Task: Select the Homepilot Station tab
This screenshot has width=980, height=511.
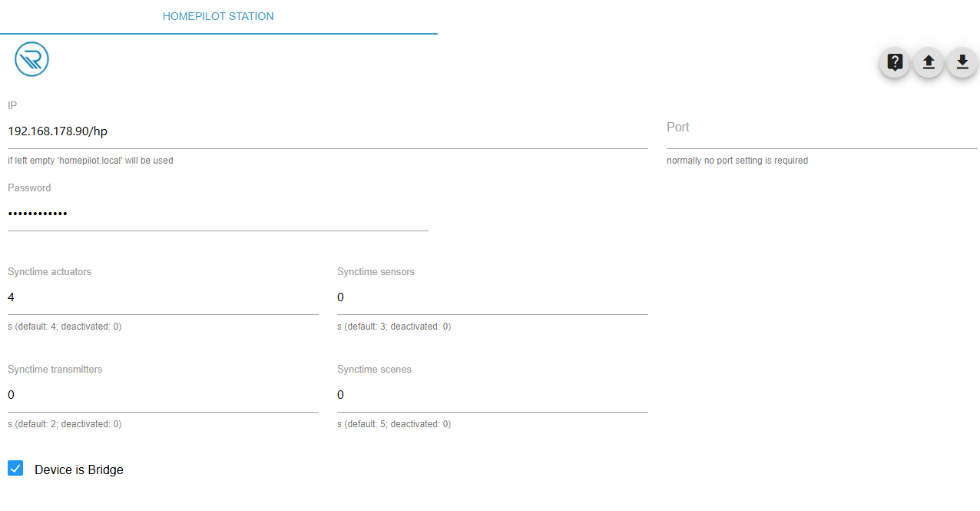Action: (x=218, y=16)
